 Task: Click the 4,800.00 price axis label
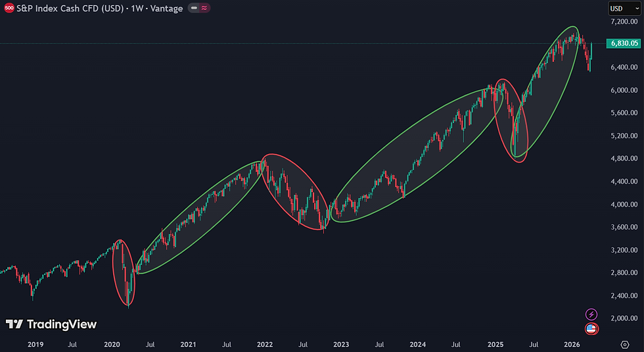coord(624,159)
